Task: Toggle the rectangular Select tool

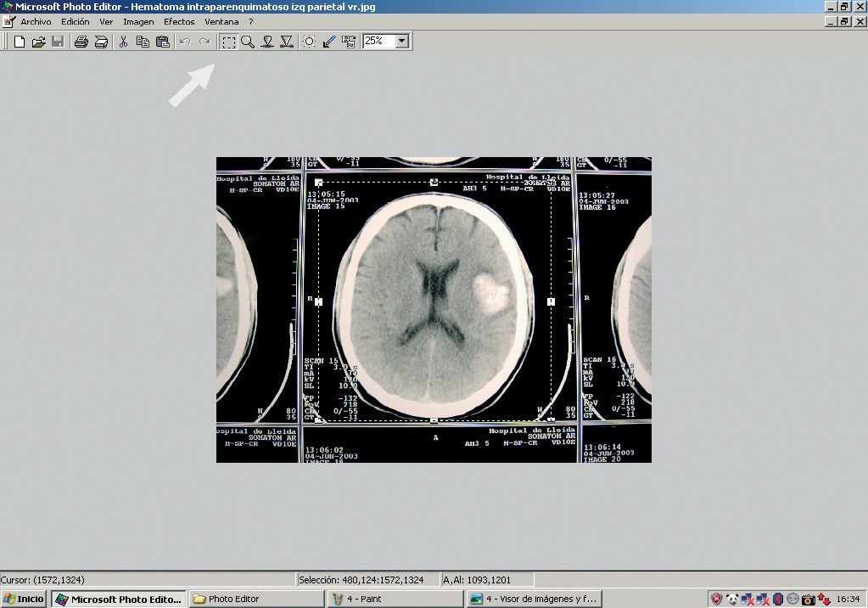Action: pos(228,42)
